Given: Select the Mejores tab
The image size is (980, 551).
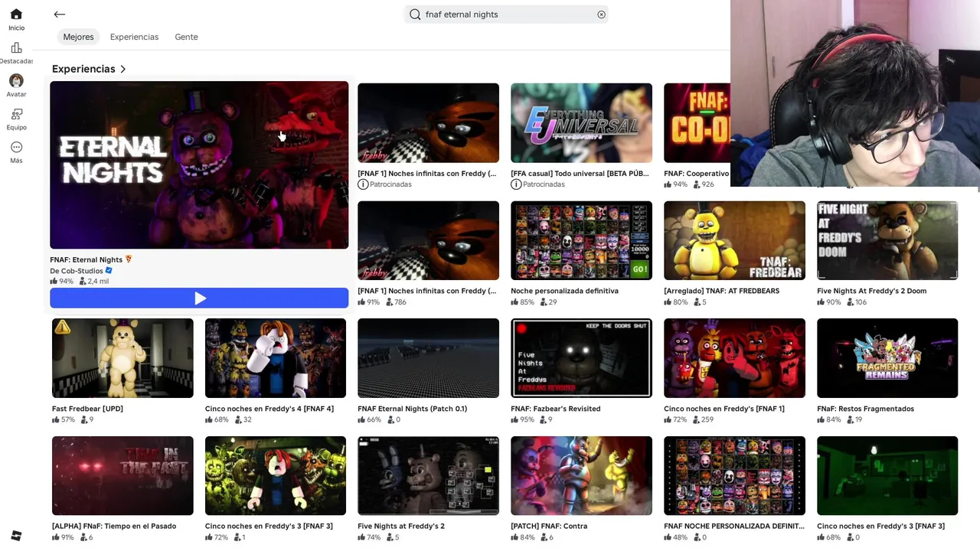Looking at the screenshot, I should coord(78,37).
